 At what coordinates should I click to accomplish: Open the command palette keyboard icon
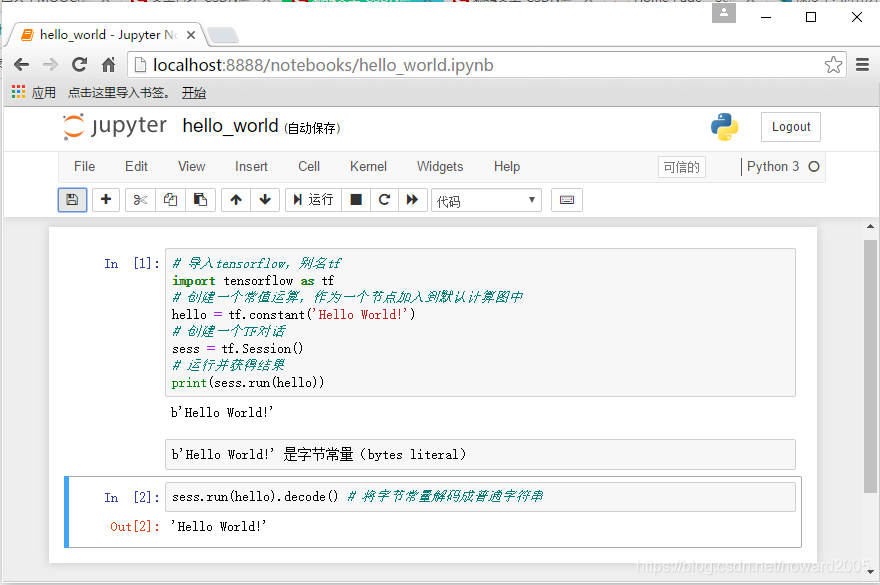(567, 200)
